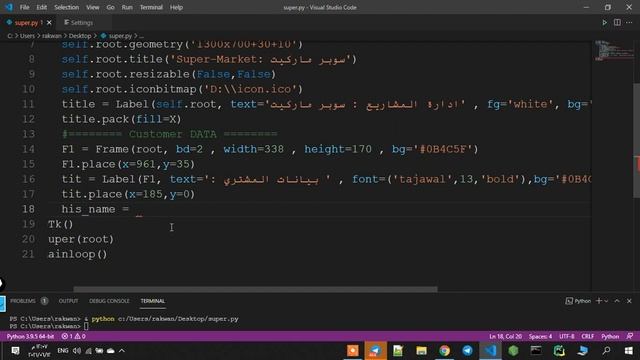Open the Python launcher taskbar icon
640x360 pixels.
[582, 351]
